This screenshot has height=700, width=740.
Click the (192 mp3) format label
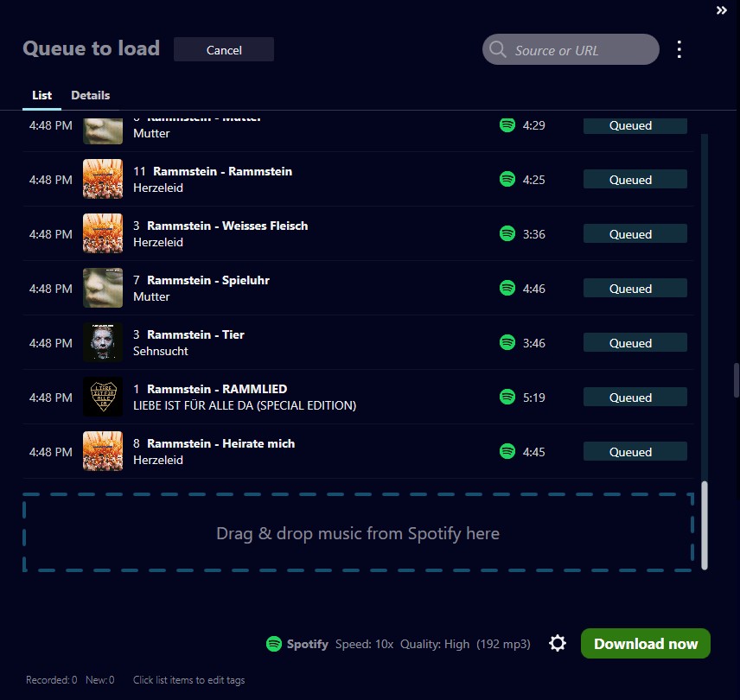(x=503, y=644)
